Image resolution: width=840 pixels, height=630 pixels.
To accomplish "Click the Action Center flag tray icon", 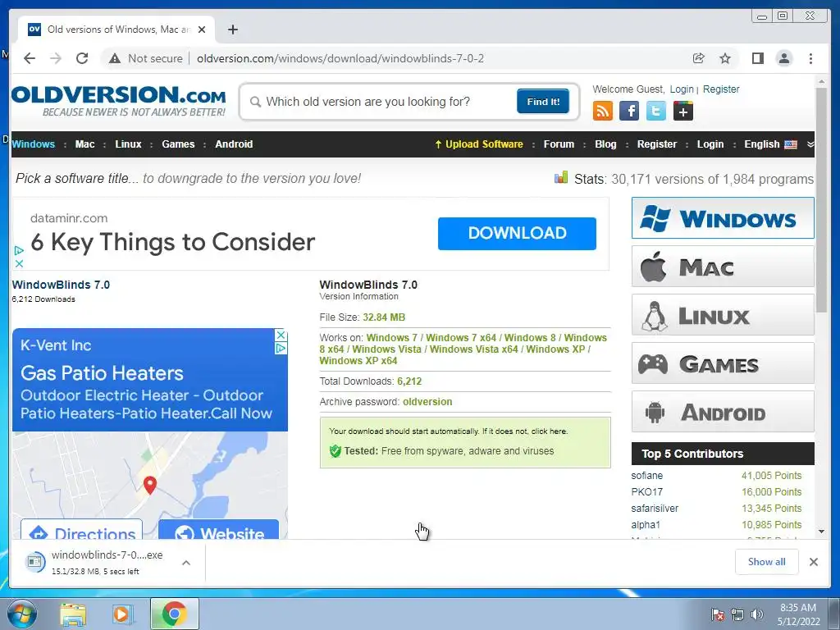I will (717, 614).
